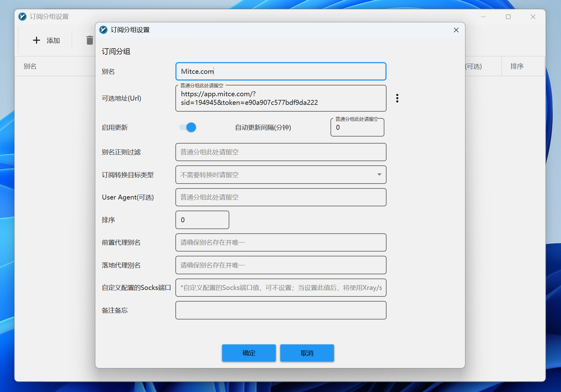Click the 自动更新间隔 minutes field
Screen dimensions: 561x392
click(357, 127)
